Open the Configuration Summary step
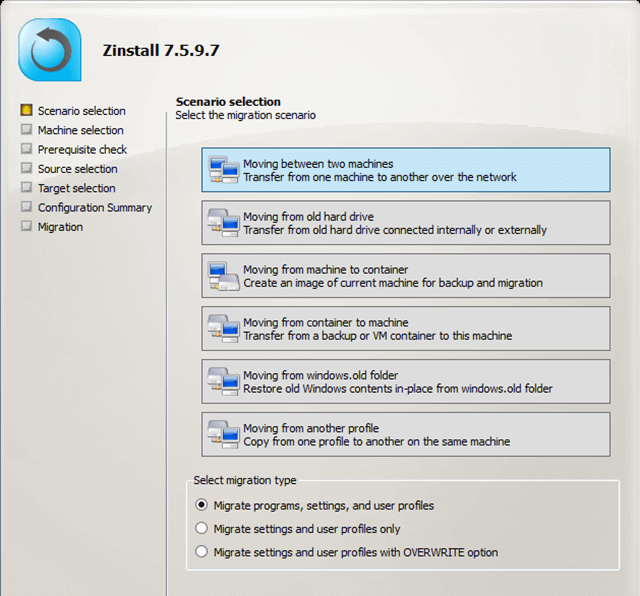 [95, 208]
